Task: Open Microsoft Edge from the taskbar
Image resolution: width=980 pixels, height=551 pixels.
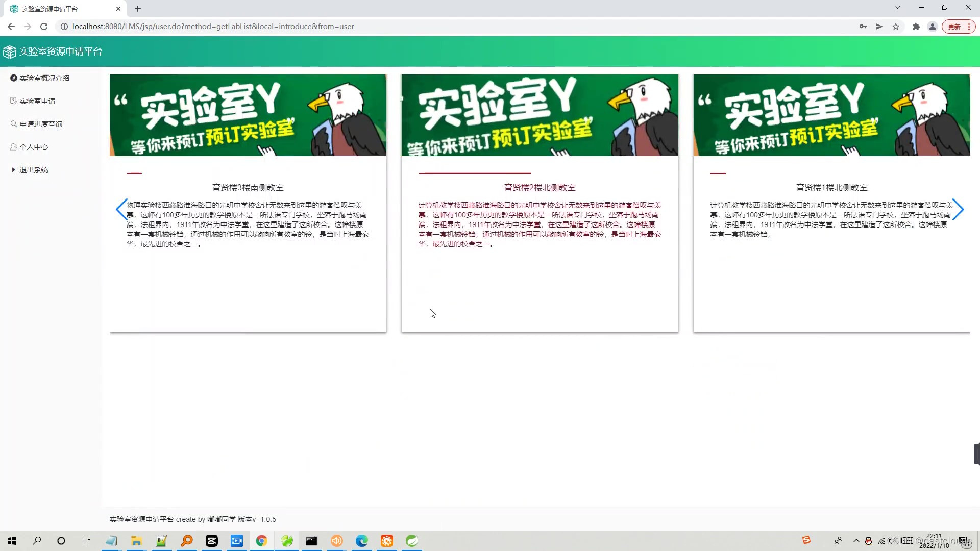Action: click(361, 541)
